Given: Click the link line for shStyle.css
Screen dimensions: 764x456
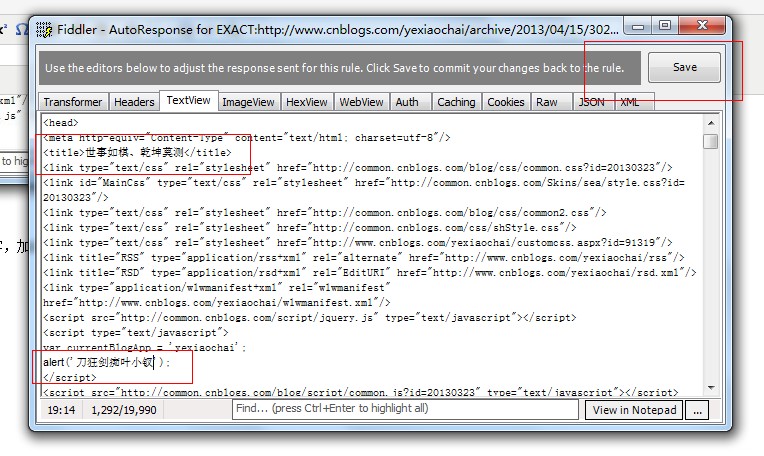Looking at the screenshot, I should 309,228.
